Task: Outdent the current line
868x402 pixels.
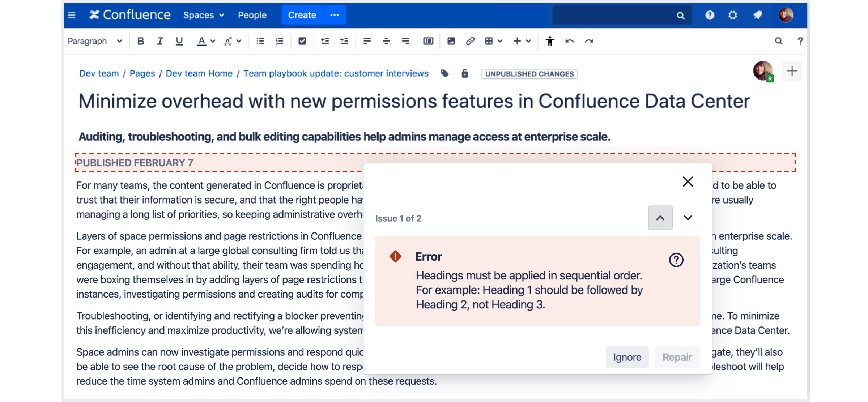Action: 325,41
